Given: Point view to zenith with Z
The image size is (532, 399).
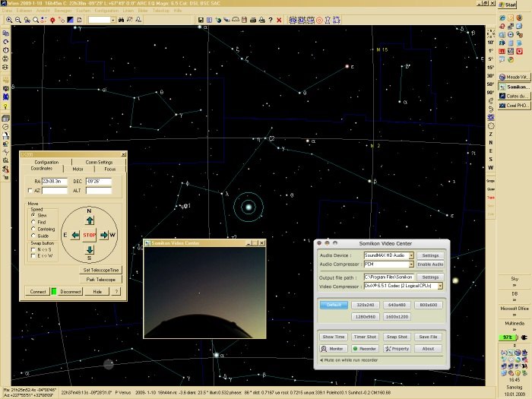Looking at the screenshot, I should click(491, 135).
